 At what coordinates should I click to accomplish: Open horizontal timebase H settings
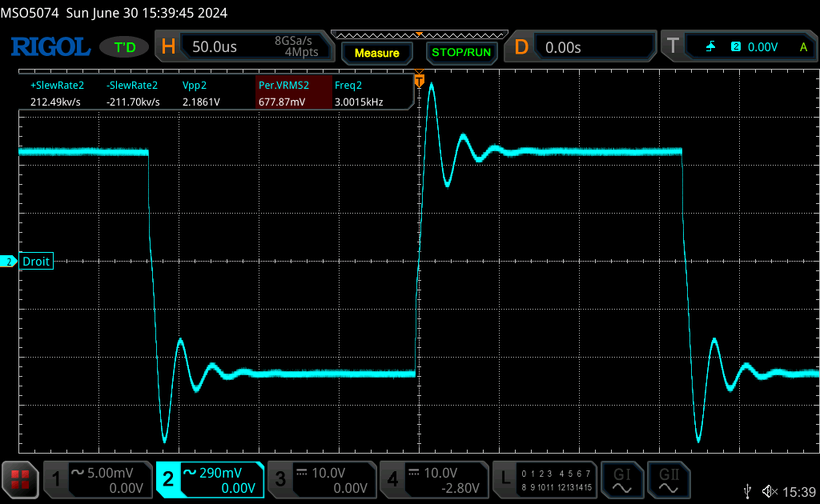click(x=168, y=47)
